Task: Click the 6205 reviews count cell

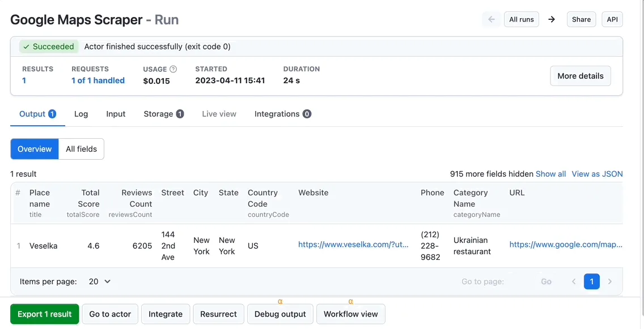Action: pos(142,246)
